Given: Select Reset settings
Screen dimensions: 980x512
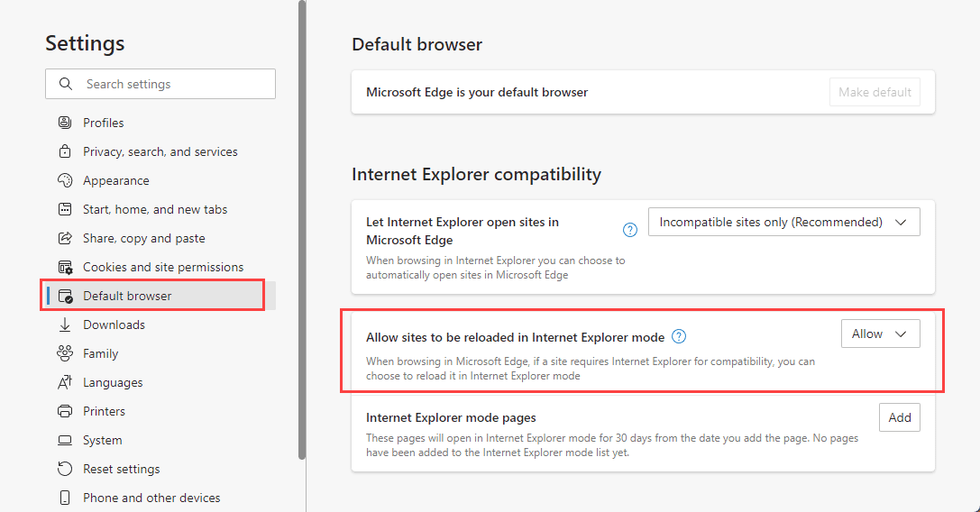Looking at the screenshot, I should tap(121, 469).
